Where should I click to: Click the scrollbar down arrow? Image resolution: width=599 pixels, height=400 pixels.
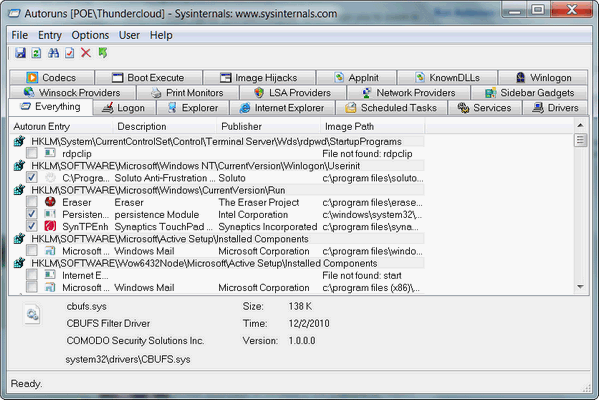click(580, 287)
